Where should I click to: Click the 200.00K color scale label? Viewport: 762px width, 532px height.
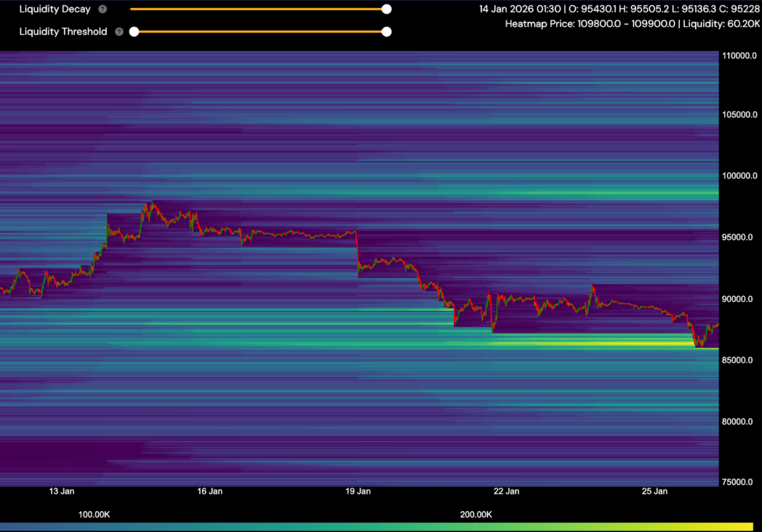[476, 514]
